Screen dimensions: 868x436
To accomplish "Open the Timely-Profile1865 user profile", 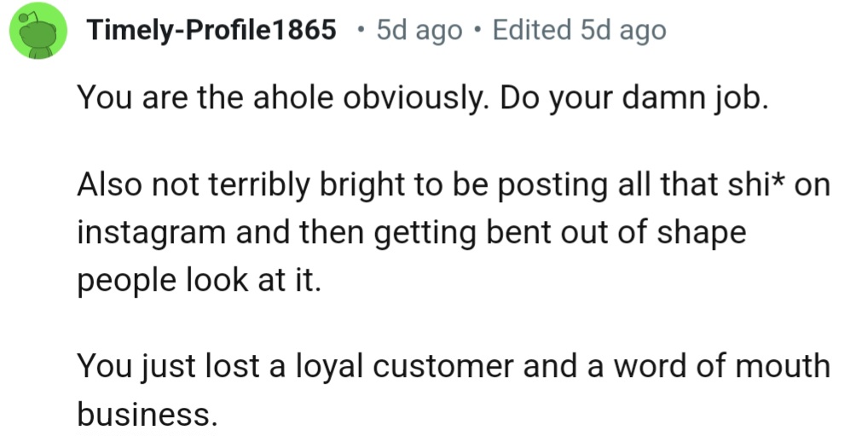I will (x=211, y=31).
